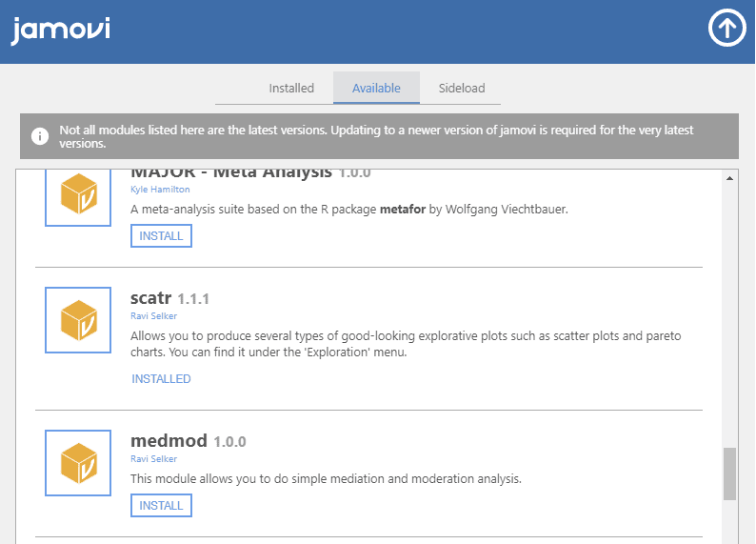This screenshot has height=544, width=756.
Task: Click the scatr module title
Action: point(151,298)
